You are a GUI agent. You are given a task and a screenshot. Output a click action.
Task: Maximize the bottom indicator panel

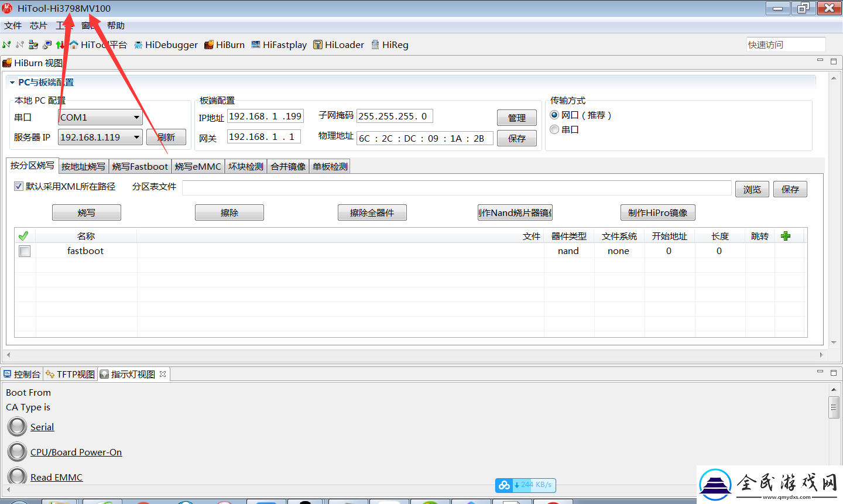click(834, 372)
